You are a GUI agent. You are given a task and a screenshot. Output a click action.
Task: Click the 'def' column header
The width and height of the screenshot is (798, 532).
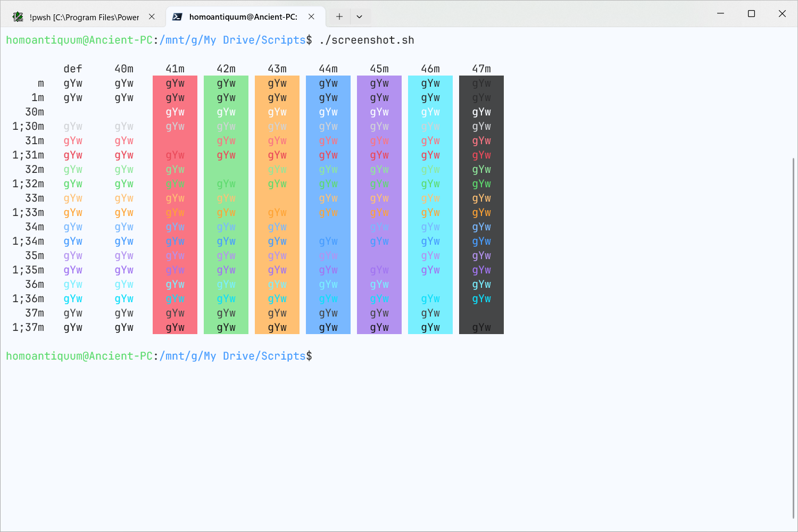(x=73, y=69)
